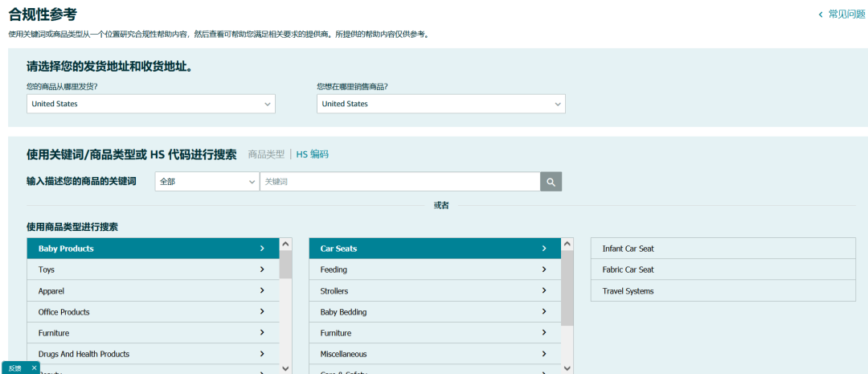This screenshot has height=374, width=868.
Task: Click the first category list scrollbar thumb
Action: click(x=285, y=264)
